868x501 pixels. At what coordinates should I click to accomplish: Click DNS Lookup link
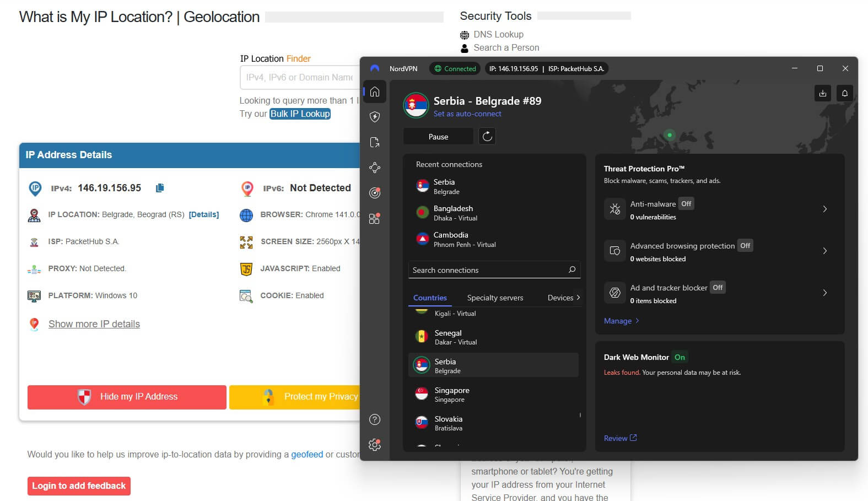click(x=498, y=34)
